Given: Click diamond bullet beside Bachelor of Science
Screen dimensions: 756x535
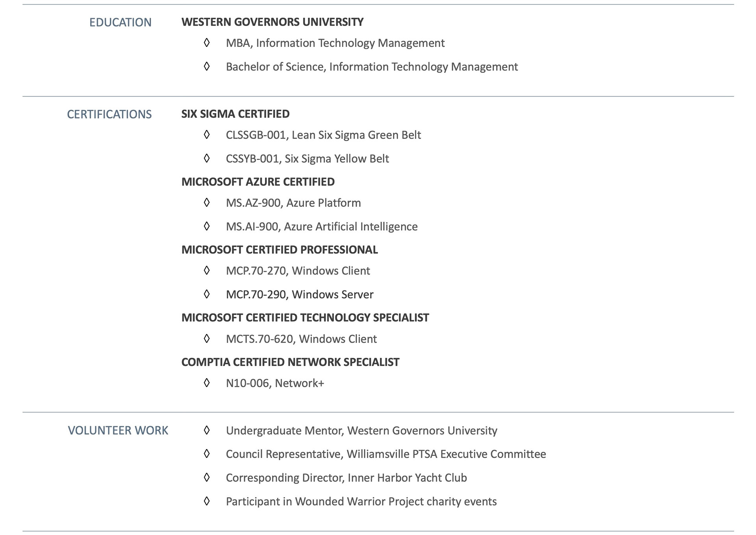Looking at the screenshot, I should pyautogui.click(x=207, y=66).
